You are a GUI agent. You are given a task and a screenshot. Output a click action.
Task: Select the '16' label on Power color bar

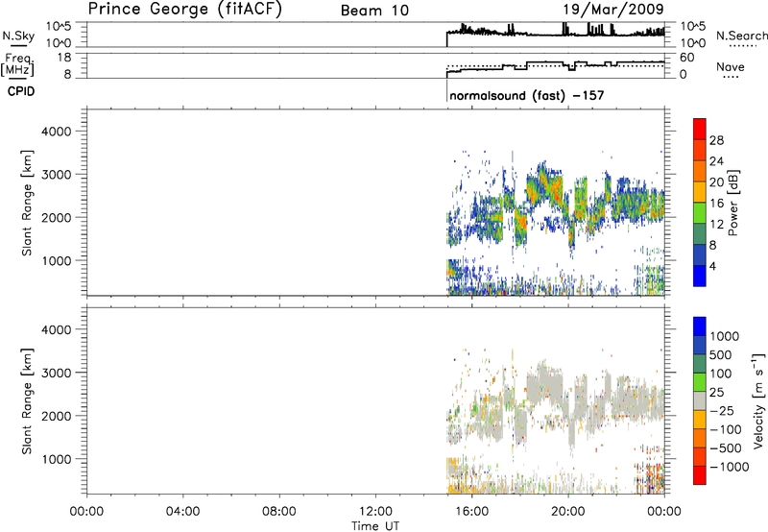pos(716,204)
